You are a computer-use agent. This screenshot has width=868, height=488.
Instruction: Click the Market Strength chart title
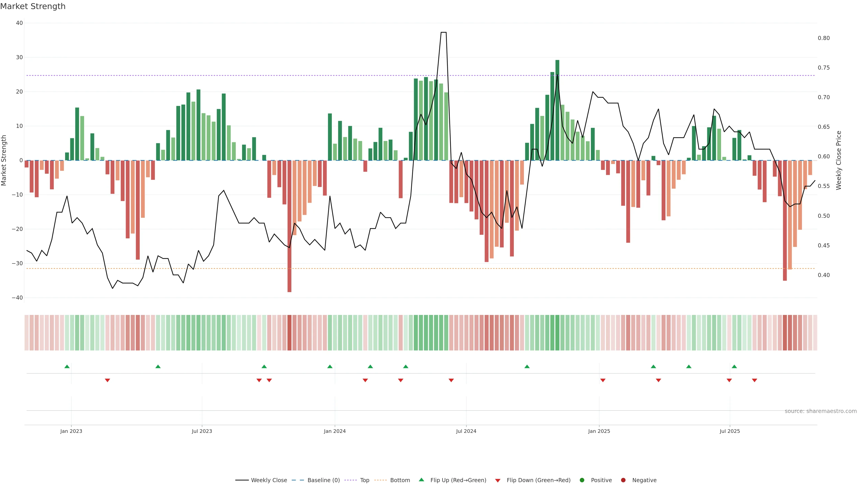pyautogui.click(x=33, y=6)
